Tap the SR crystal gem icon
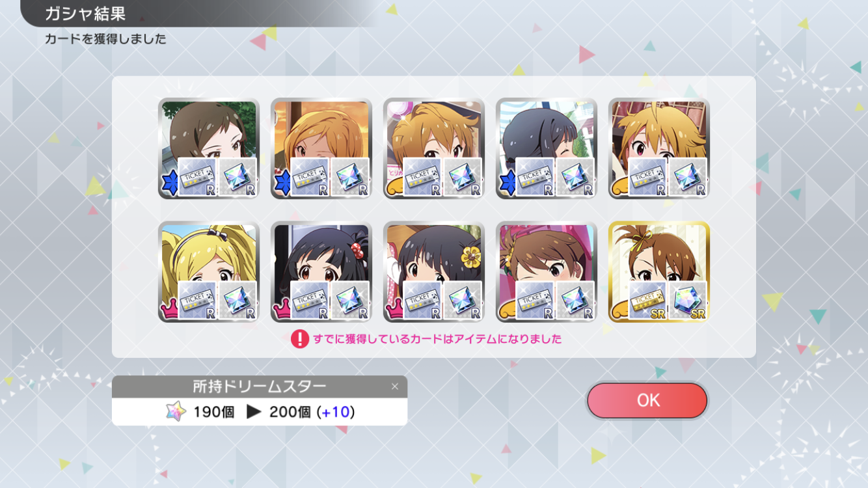Image resolution: width=868 pixels, height=488 pixels. pyautogui.click(x=688, y=301)
